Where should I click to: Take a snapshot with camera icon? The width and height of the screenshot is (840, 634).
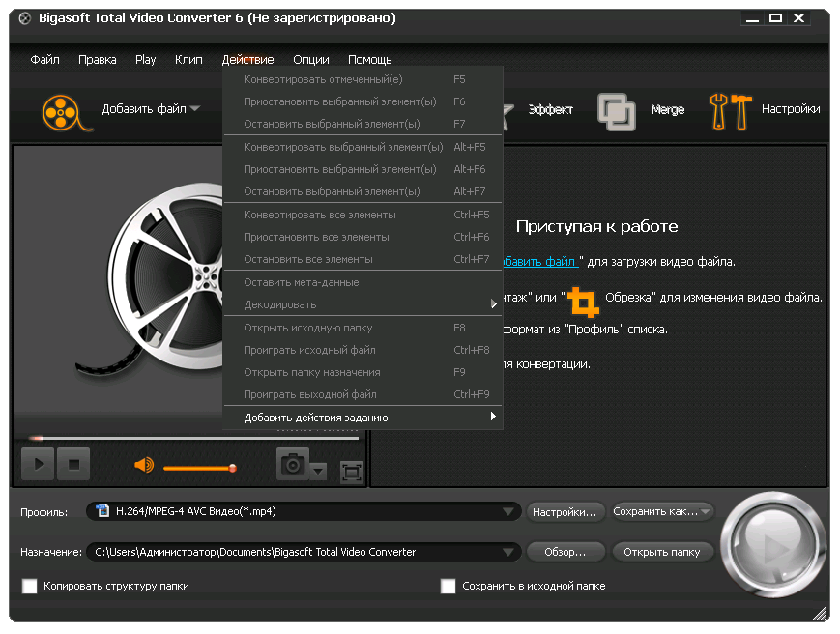click(x=293, y=464)
